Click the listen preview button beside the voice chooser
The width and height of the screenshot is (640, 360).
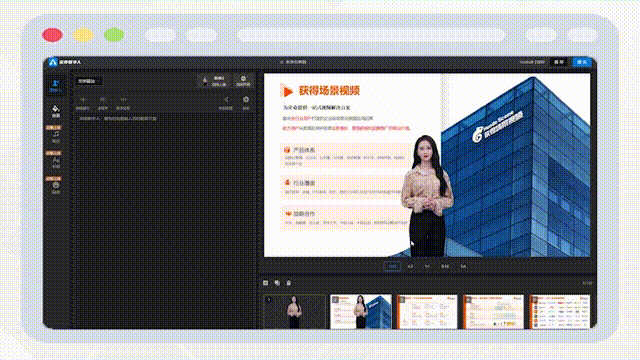pos(243,81)
